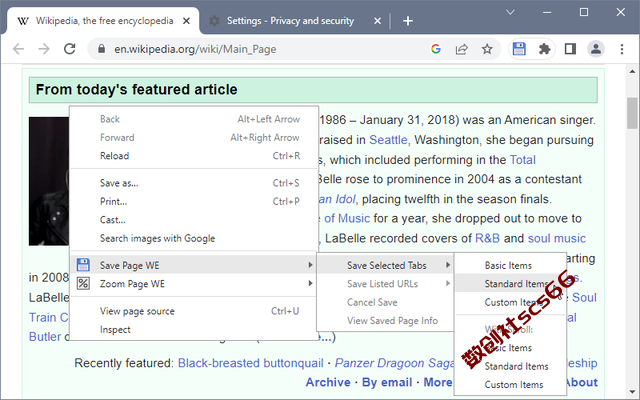
Task: Open the Save Selected Tabs submenu
Action: click(385, 265)
